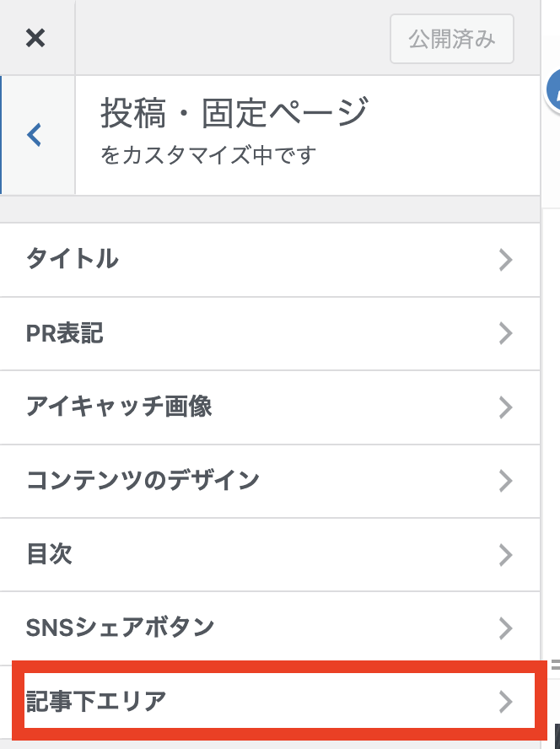Expand コンテンツのデザイン with its chevron

506,481
